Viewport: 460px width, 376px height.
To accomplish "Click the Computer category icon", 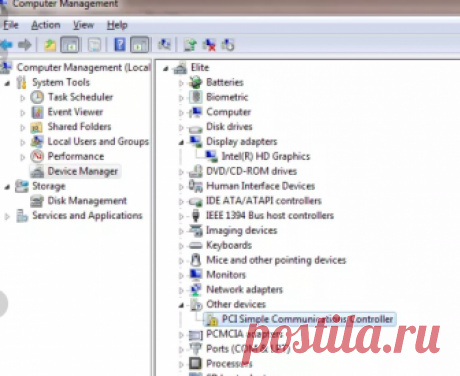I will pyautogui.click(x=196, y=112).
